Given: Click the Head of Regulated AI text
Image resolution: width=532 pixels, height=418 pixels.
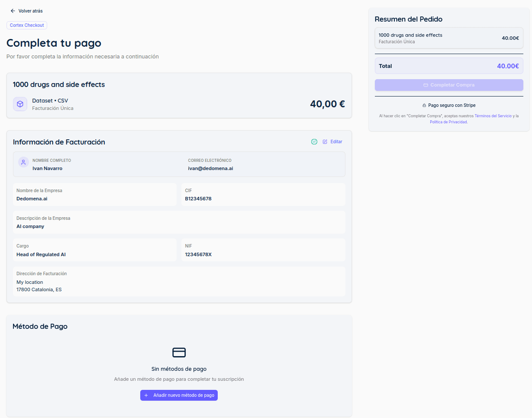Looking at the screenshot, I should click(x=41, y=254).
